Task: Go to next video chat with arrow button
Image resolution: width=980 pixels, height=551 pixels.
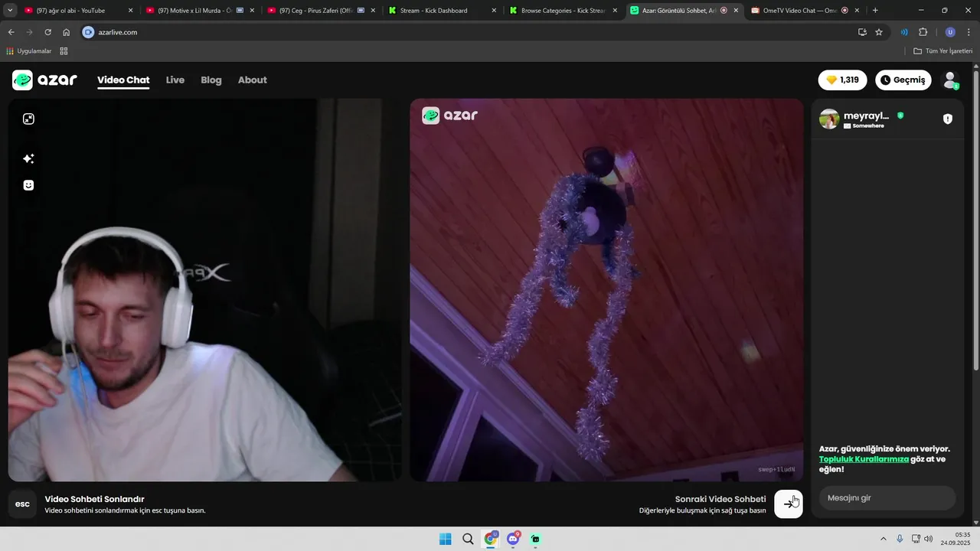Action: pos(789,504)
